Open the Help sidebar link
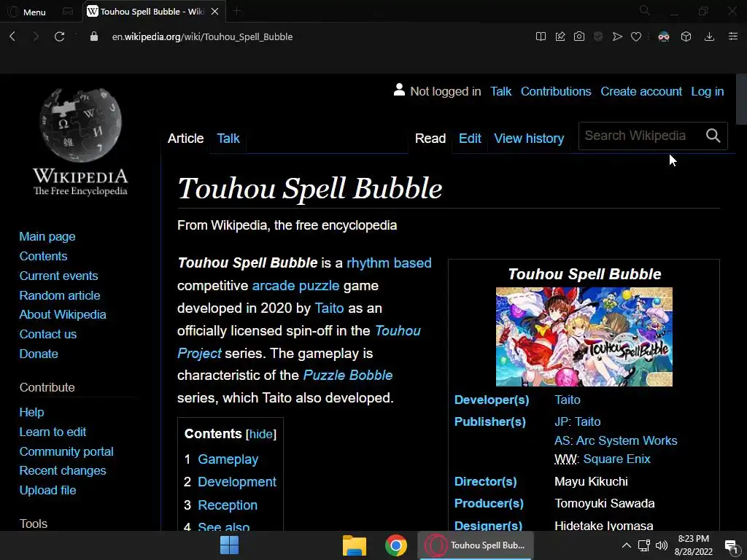This screenshot has height=560, width=747. click(x=31, y=413)
